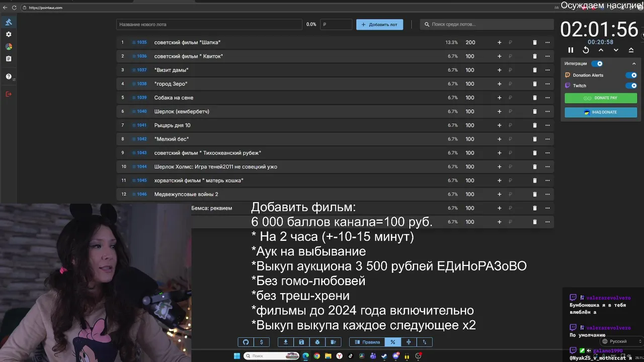
Task: Focus the Поиск среди лотов search field
Action: [487, 24]
